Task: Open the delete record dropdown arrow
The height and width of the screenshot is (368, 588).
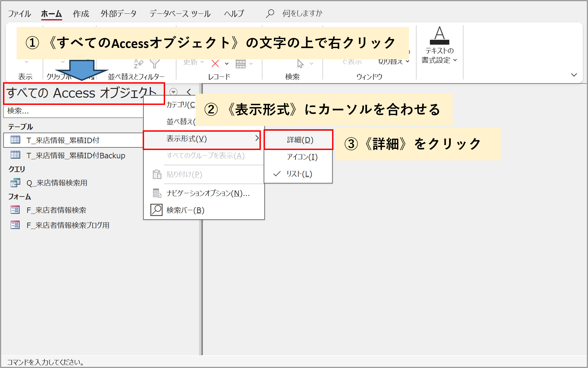Action: pos(226,64)
